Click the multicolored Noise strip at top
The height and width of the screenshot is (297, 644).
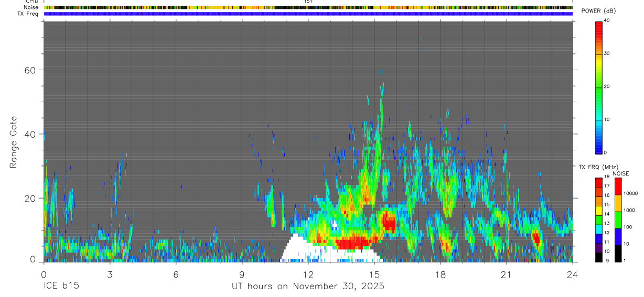click(308, 7)
